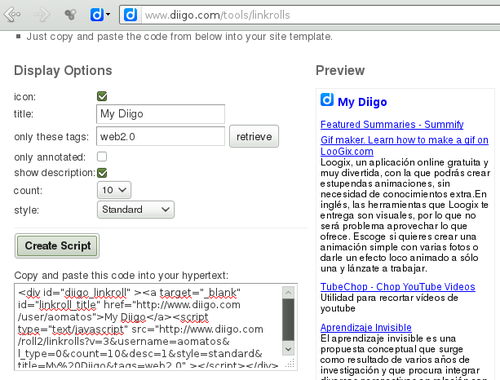Click the 'show description:' label
This screenshot has height=380, width=500.
pos(55,173)
